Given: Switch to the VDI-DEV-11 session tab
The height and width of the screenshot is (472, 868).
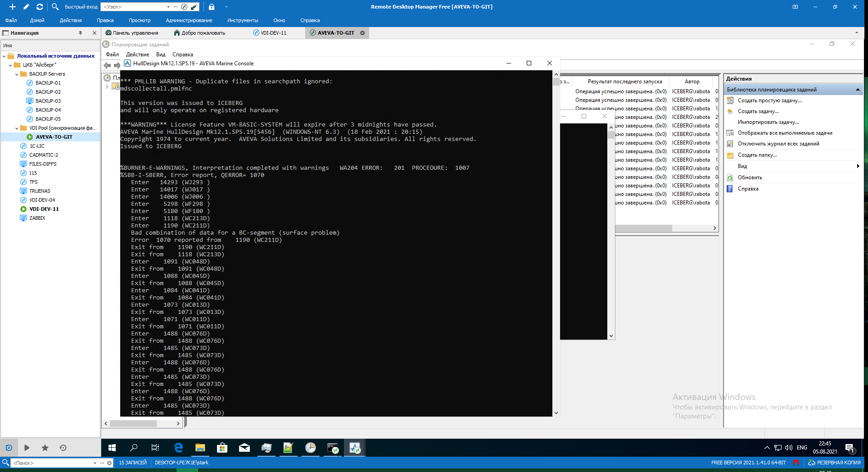Looking at the screenshot, I should pyautogui.click(x=270, y=33).
